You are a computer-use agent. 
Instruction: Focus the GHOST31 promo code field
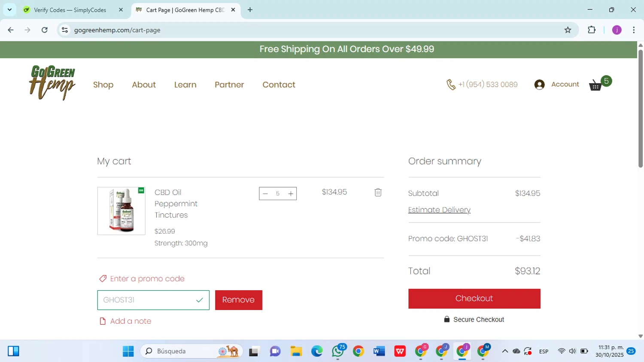pyautogui.click(x=153, y=300)
